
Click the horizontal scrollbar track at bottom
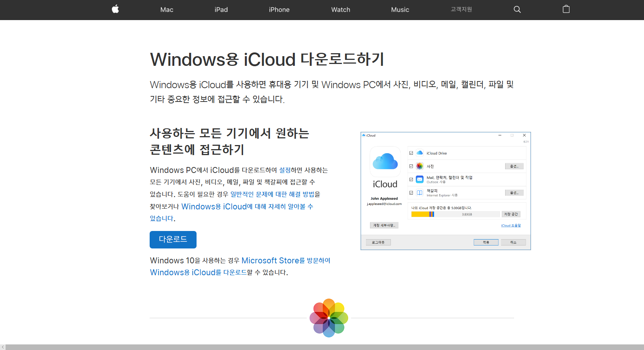pyautogui.click(x=325, y=347)
